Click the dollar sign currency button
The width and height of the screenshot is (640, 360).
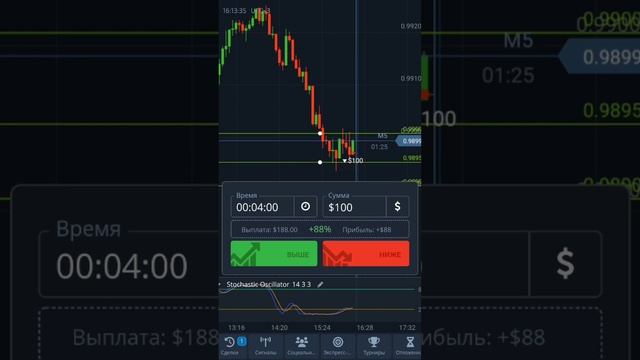pyautogui.click(x=397, y=207)
